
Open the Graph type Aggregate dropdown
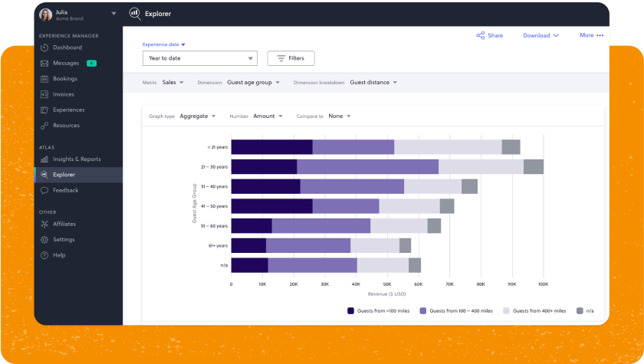coord(198,116)
